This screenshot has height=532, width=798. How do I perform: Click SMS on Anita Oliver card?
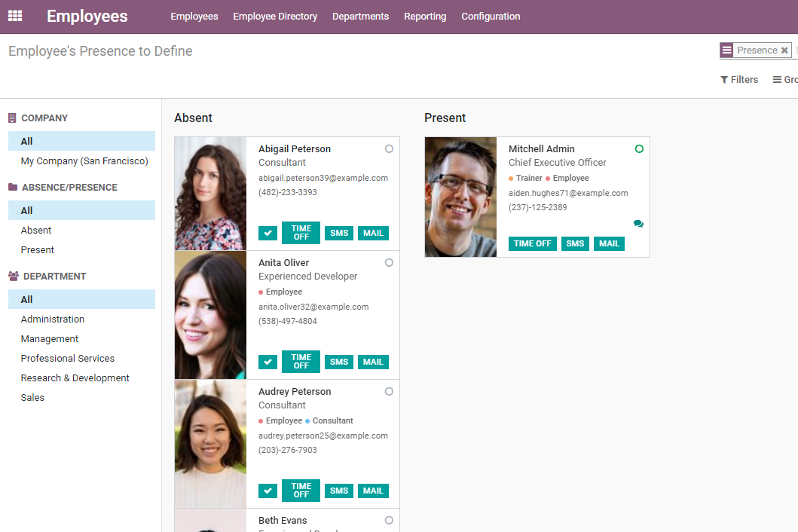(x=339, y=362)
